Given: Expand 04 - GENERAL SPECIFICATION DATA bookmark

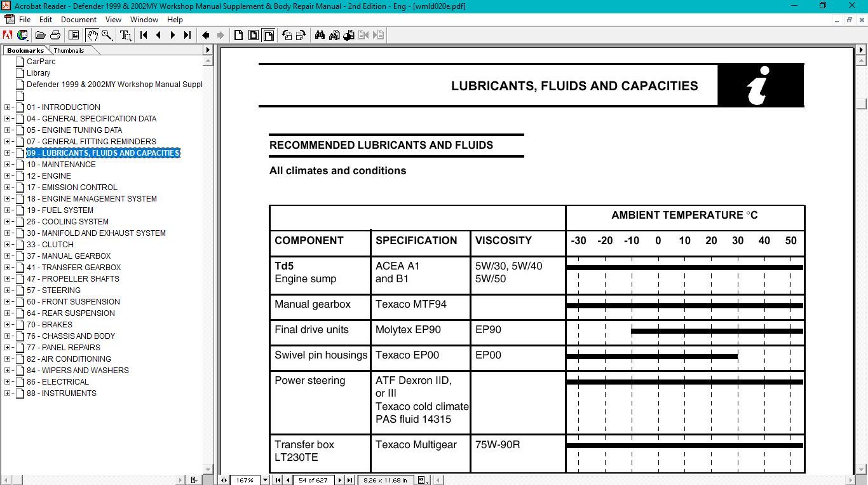Looking at the screenshot, I should coord(8,119).
